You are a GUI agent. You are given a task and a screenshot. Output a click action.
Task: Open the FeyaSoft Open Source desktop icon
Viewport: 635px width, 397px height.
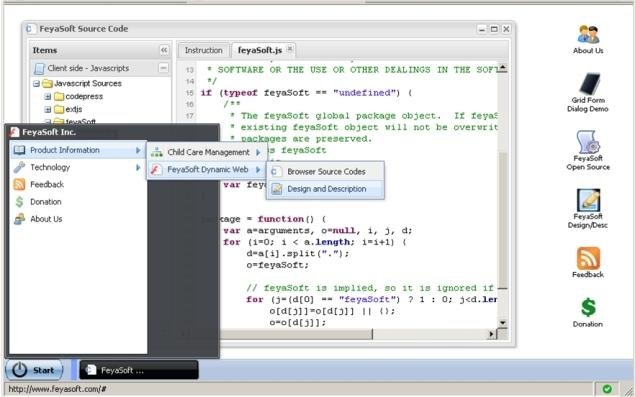(x=588, y=150)
